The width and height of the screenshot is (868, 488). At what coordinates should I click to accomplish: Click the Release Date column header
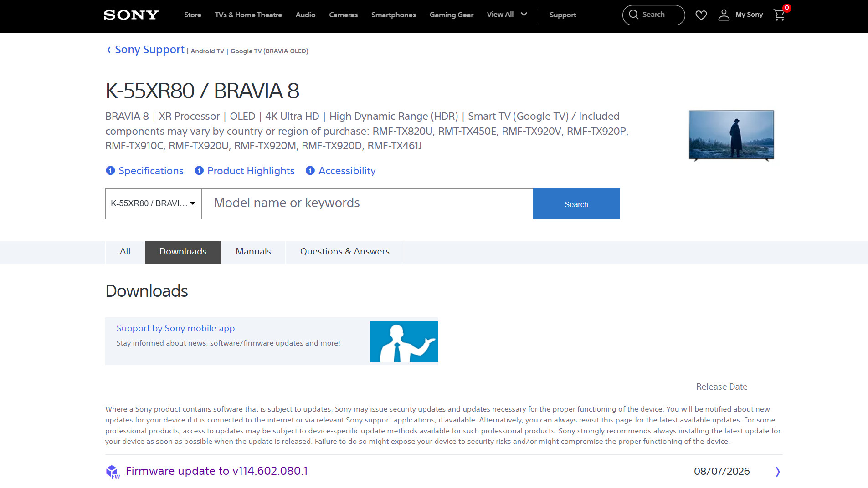(x=721, y=386)
